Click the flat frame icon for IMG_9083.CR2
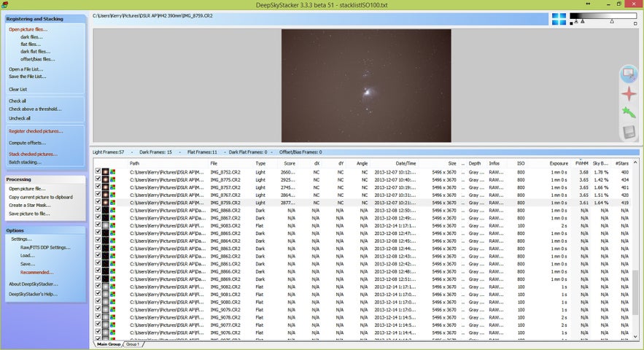 point(106,225)
